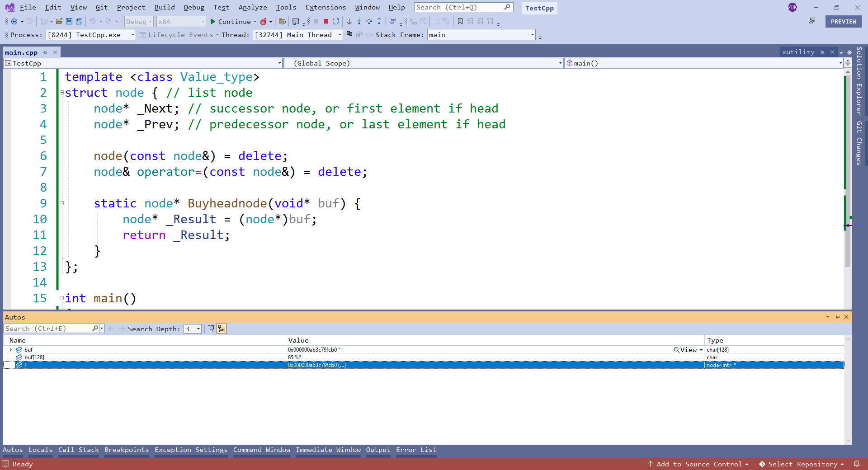This screenshot has height=470, width=868.
Task: Open the TestCpp project scope dropdown
Action: pyautogui.click(x=143, y=63)
